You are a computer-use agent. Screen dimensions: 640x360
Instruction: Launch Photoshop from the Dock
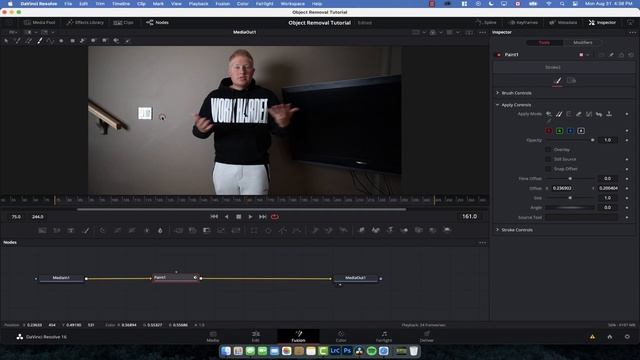[x=347, y=351]
